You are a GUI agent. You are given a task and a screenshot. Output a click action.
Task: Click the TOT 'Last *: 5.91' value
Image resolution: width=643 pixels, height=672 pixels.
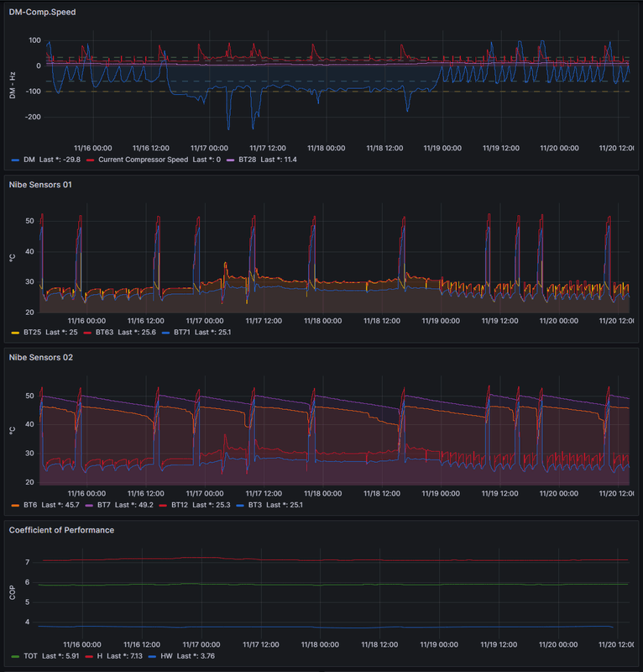click(x=60, y=656)
